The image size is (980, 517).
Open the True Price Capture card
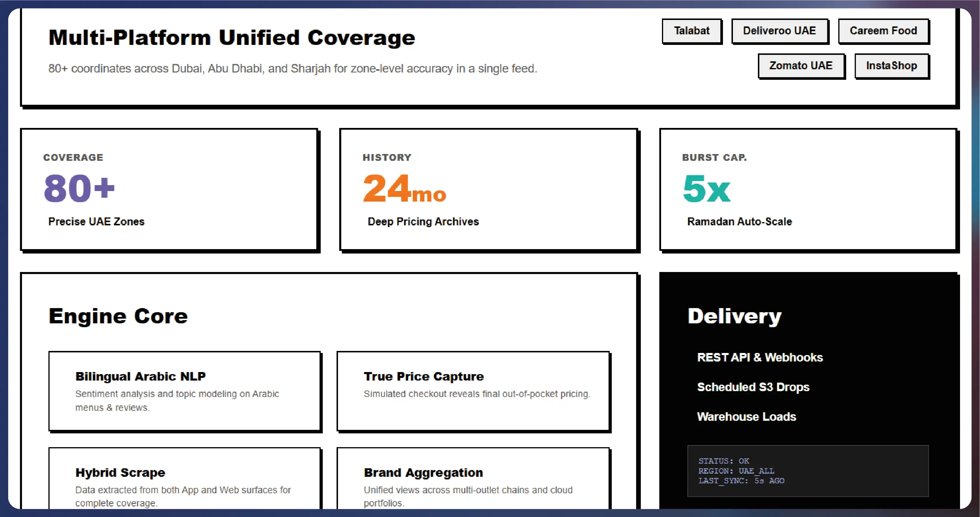click(x=473, y=391)
